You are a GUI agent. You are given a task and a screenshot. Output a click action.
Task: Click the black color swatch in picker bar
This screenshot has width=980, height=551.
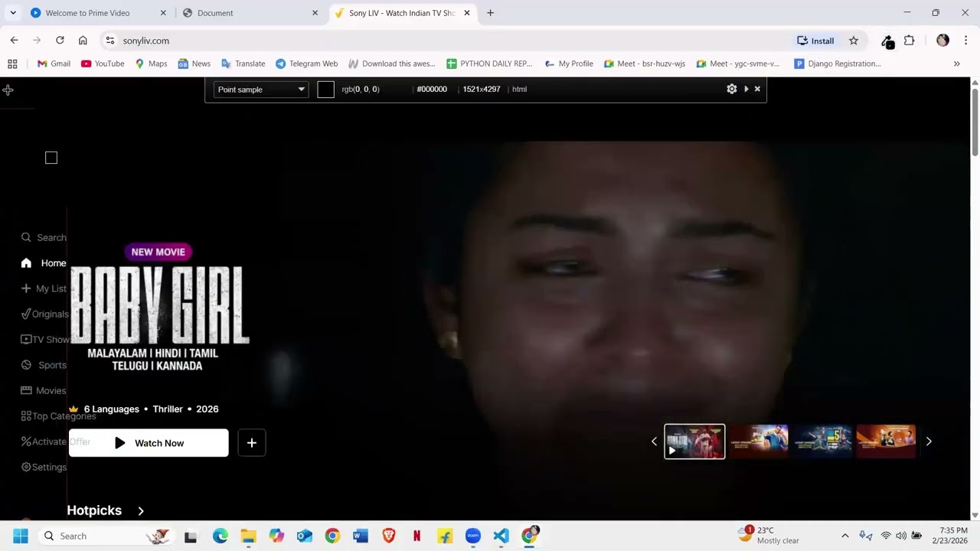(325, 90)
